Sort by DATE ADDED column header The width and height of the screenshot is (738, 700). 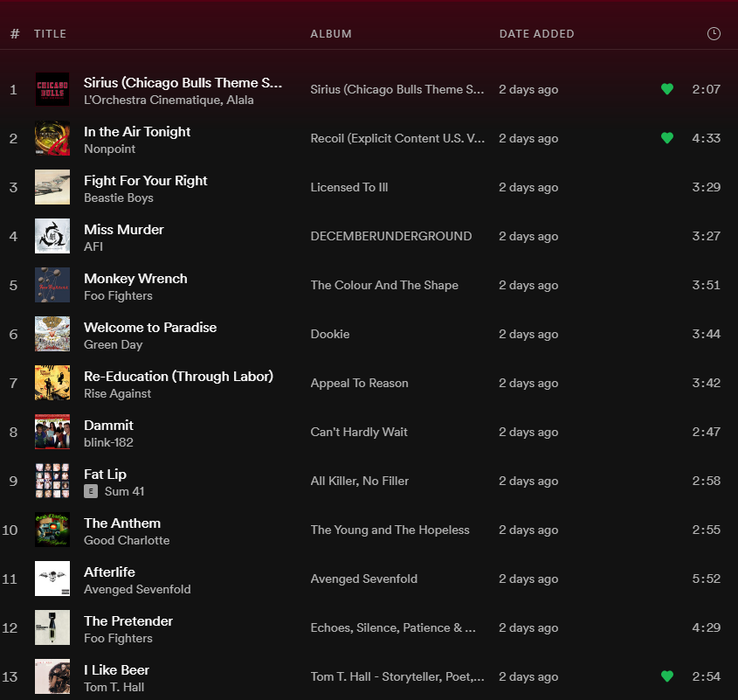[x=536, y=34]
